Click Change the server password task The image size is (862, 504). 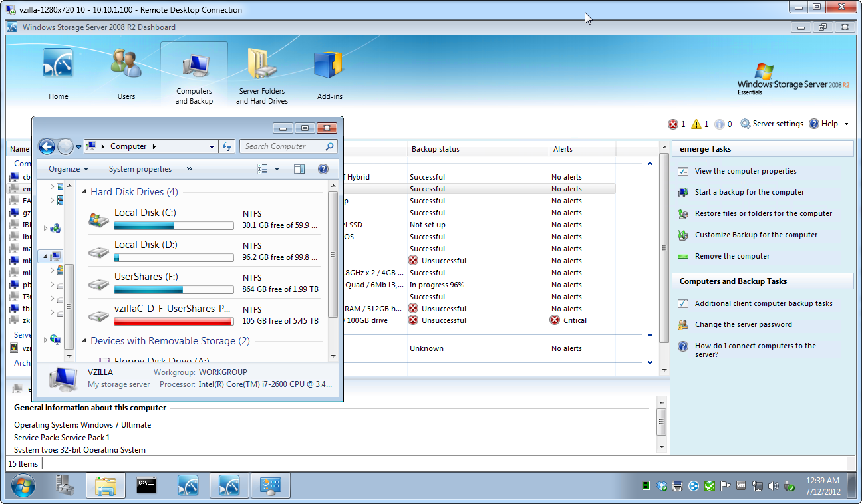[x=744, y=324]
